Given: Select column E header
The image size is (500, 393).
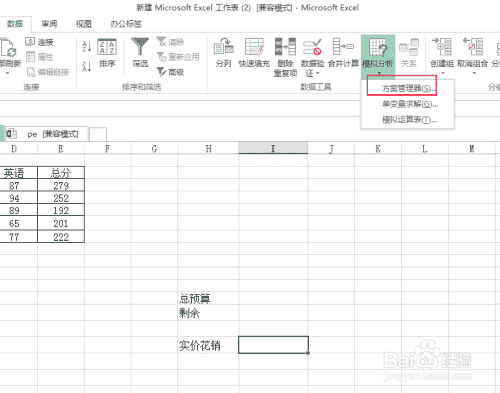Looking at the screenshot, I should pyautogui.click(x=61, y=148).
